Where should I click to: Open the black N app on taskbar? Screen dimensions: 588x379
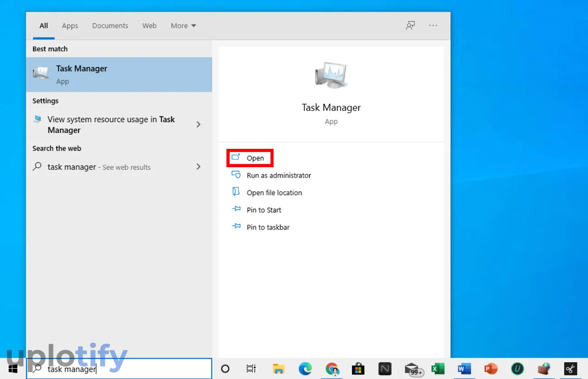coord(385,368)
